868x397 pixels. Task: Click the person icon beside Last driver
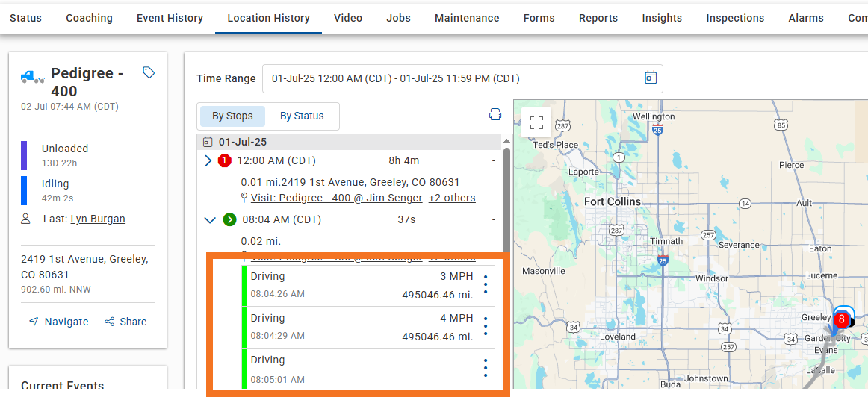tap(25, 219)
